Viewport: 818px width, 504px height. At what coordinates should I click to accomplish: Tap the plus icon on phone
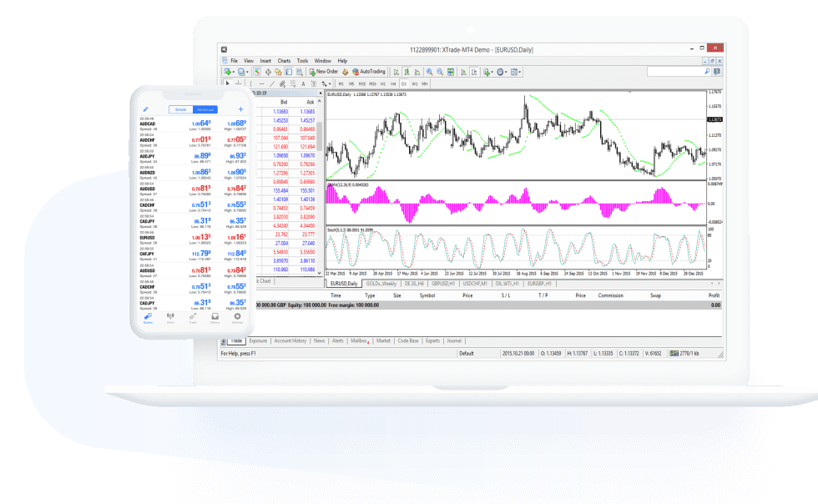pos(240,109)
